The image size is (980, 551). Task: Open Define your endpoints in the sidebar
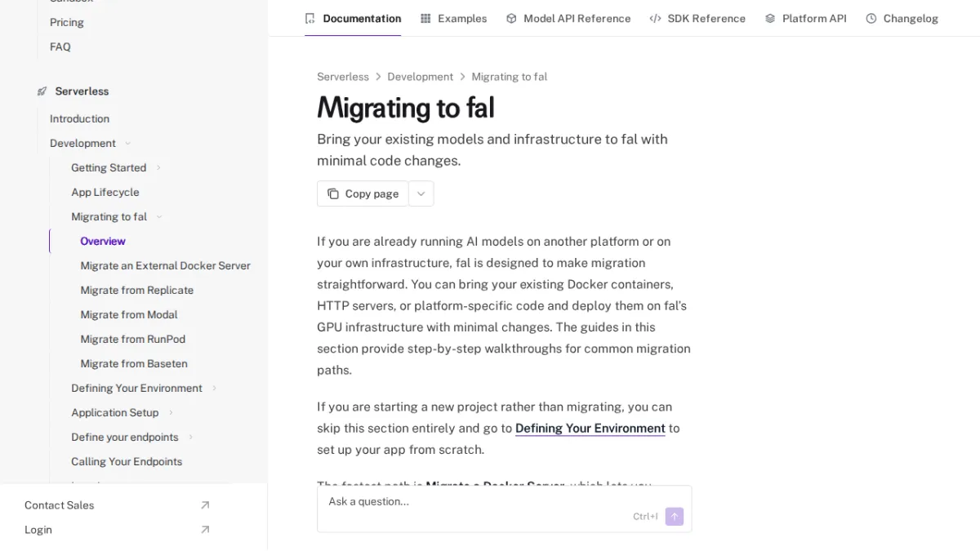[125, 438]
